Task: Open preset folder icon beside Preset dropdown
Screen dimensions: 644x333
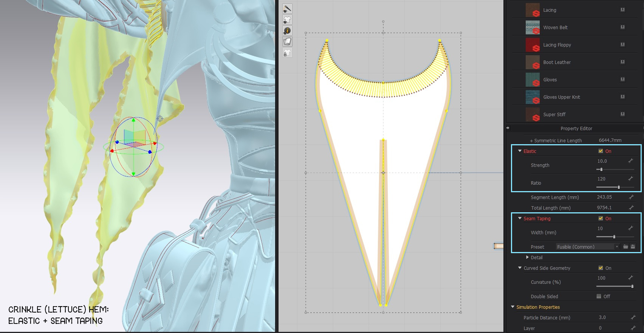Action: (x=626, y=247)
